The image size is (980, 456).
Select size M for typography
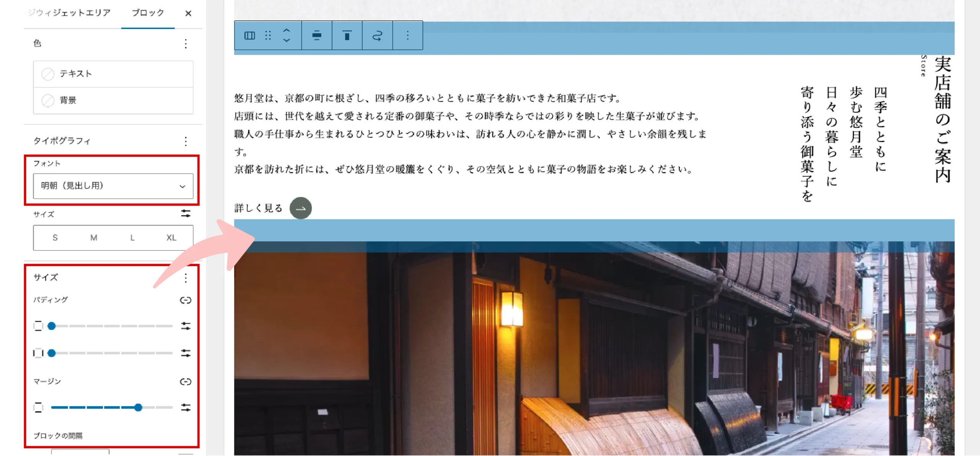click(93, 237)
